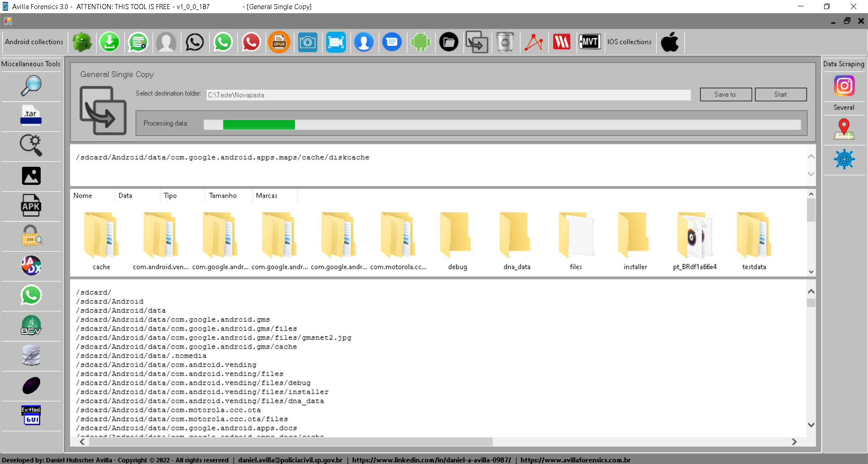The width and height of the screenshot is (868, 464).
Task: Open the black outline WhatsApp icon
Action: [194, 42]
